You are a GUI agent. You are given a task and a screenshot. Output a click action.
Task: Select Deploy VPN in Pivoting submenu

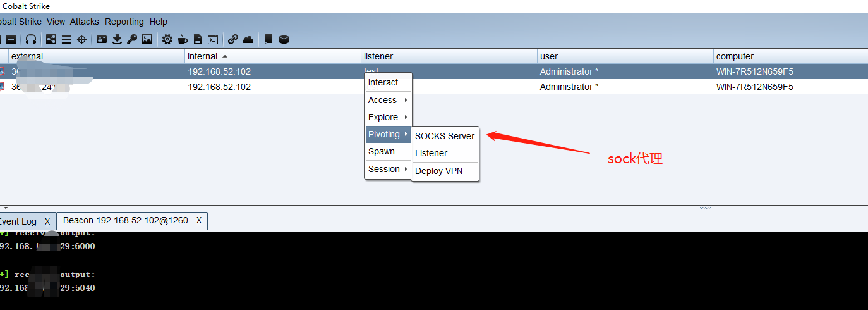(x=445, y=171)
